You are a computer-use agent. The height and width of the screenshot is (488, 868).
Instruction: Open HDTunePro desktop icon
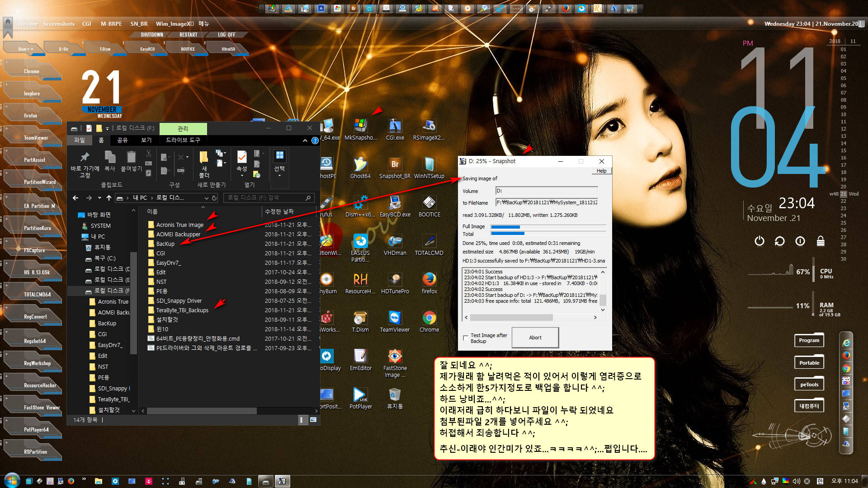pyautogui.click(x=395, y=283)
